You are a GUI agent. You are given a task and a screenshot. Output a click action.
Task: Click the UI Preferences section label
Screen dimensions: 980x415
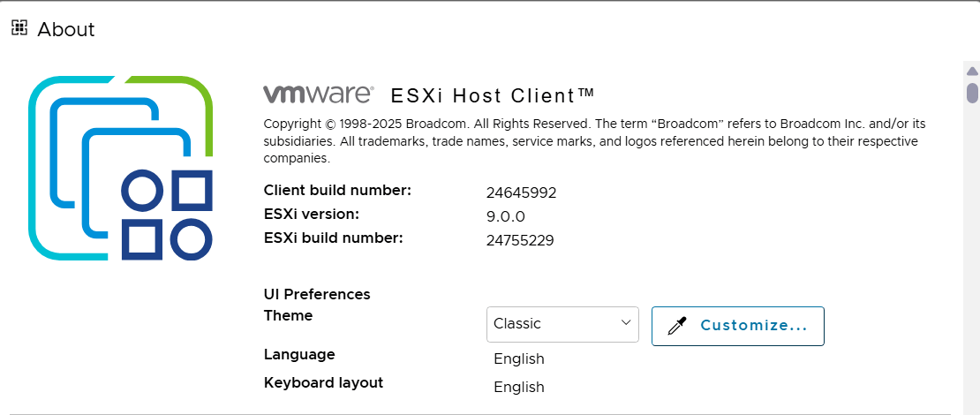pos(317,295)
